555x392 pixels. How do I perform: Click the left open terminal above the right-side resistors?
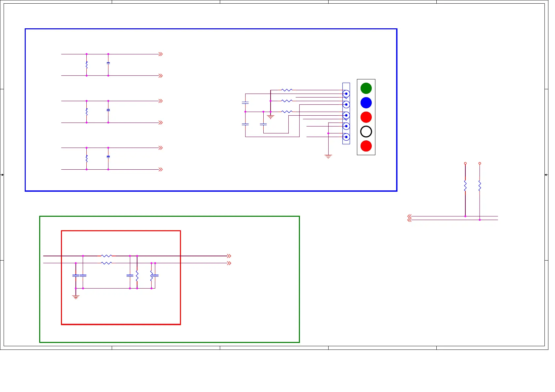pyautogui.click(x=465, y=163)
